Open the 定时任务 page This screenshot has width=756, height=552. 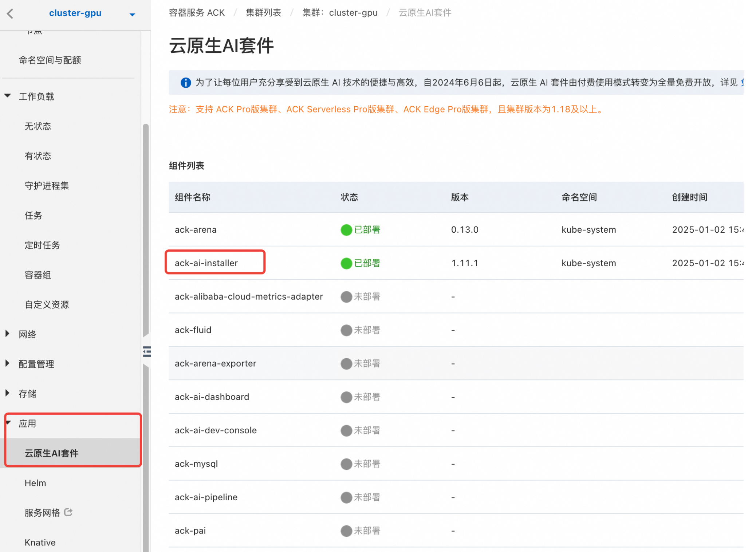click(x=42, y=245)
